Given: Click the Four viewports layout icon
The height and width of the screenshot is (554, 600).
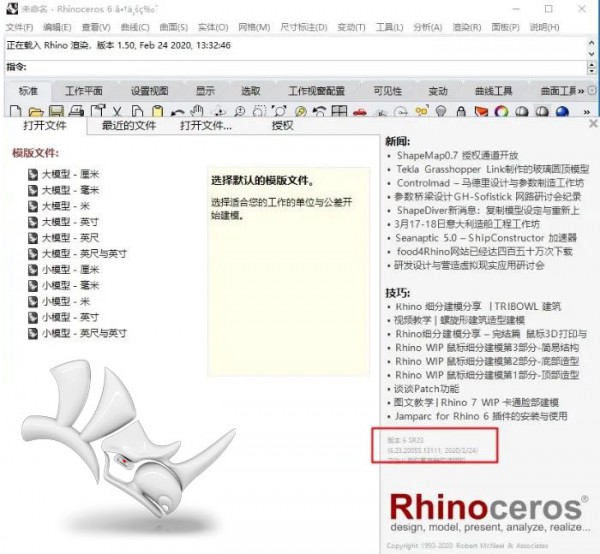Looking at the screenshot, I should (x=339, y=112).
